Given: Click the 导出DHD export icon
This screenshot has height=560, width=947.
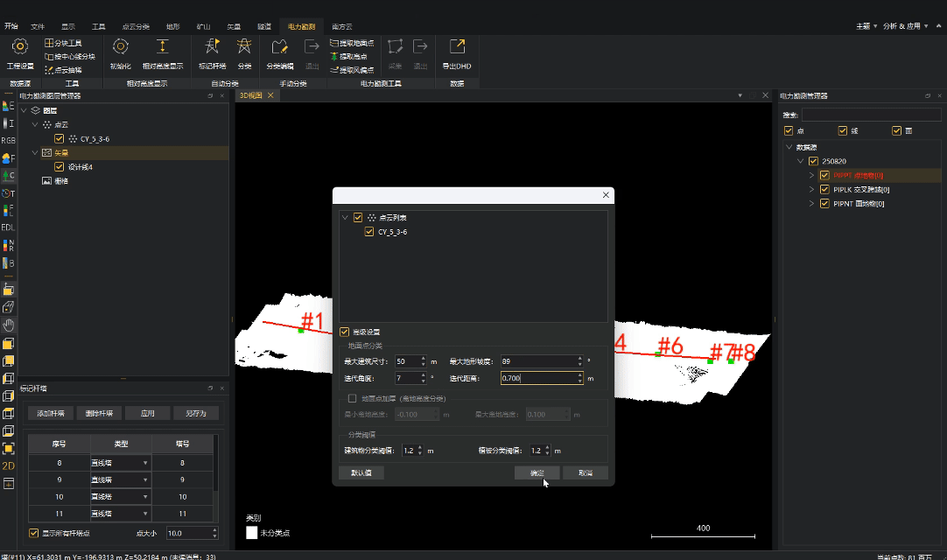Looking at the screenshot, I should tap(456, 47).
